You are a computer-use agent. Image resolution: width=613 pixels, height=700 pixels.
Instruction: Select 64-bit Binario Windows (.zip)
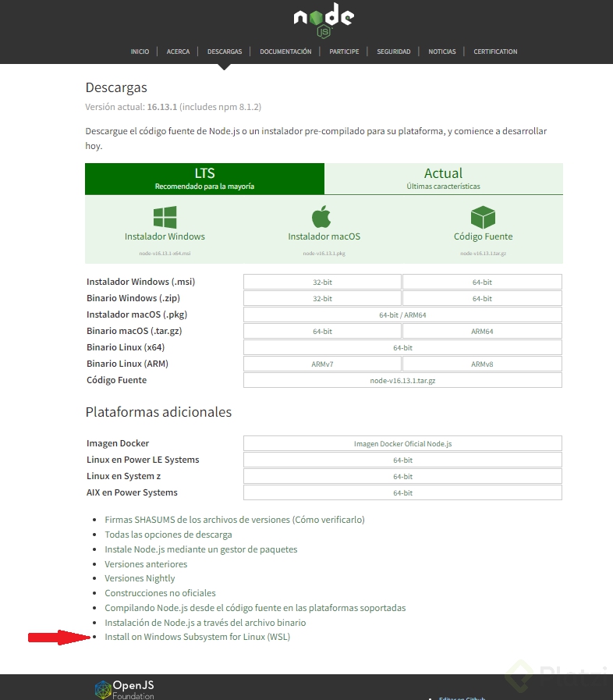pyautogui.click(x=482, y=299)
